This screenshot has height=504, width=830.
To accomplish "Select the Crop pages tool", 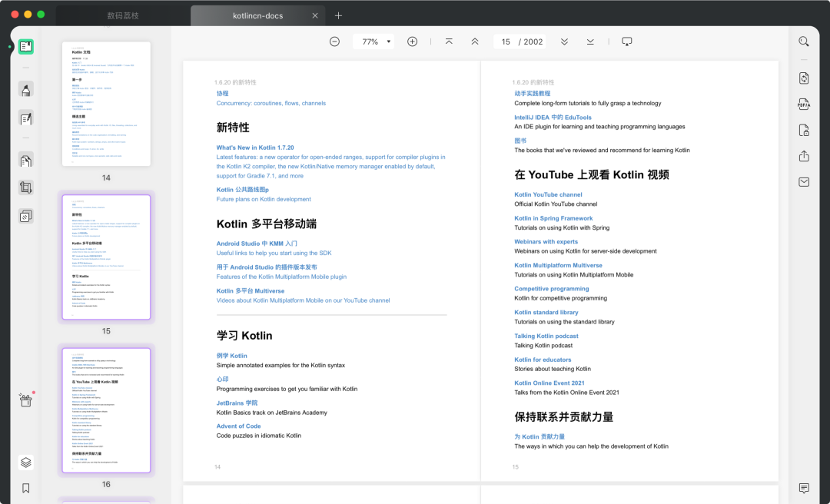I will click(25, 187).
